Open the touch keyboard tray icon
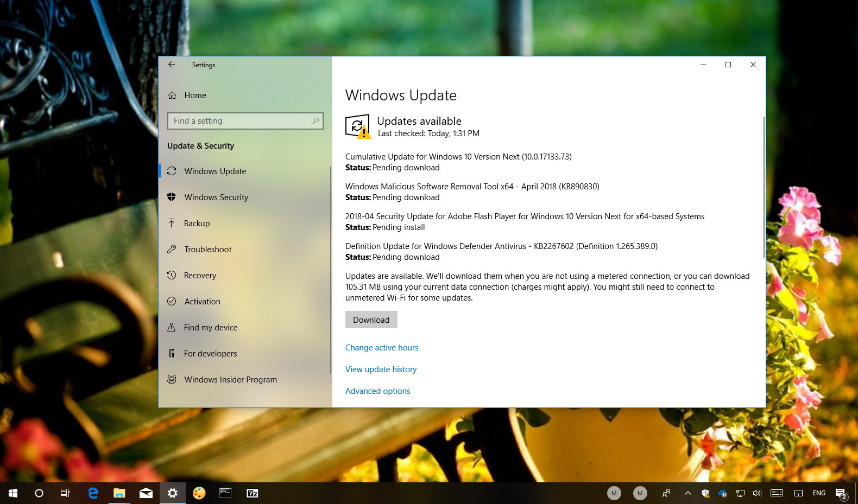The height and width of the screenshot is (504, 858). coord(777,493)
